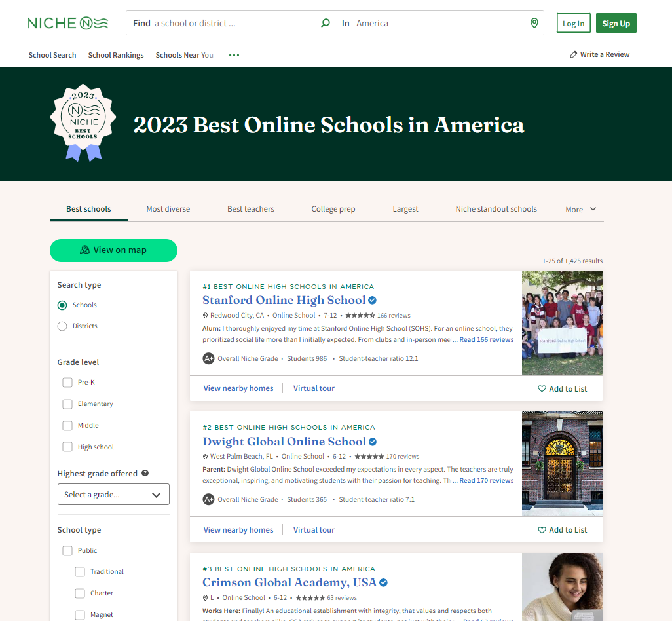
Task: Click star rating for Dwight Global Online School
Action: [x=369, y=457]
